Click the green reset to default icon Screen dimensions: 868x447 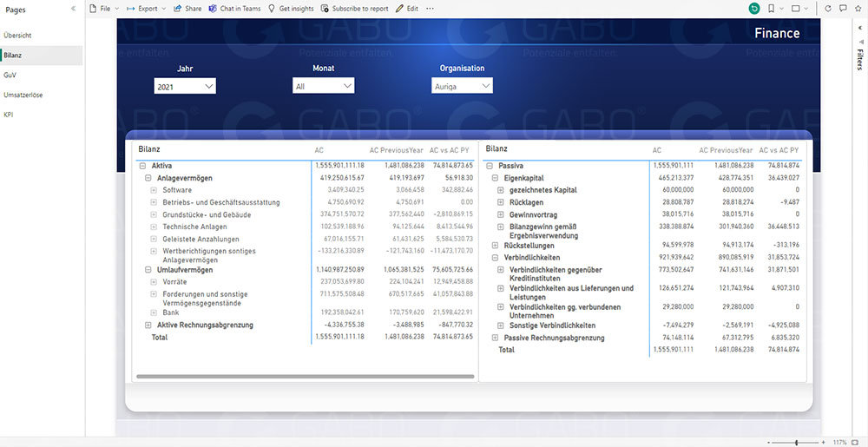(754, 9)
